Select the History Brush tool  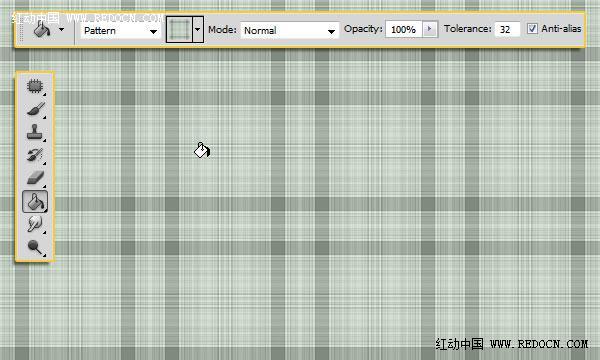[x=35, y=155]
